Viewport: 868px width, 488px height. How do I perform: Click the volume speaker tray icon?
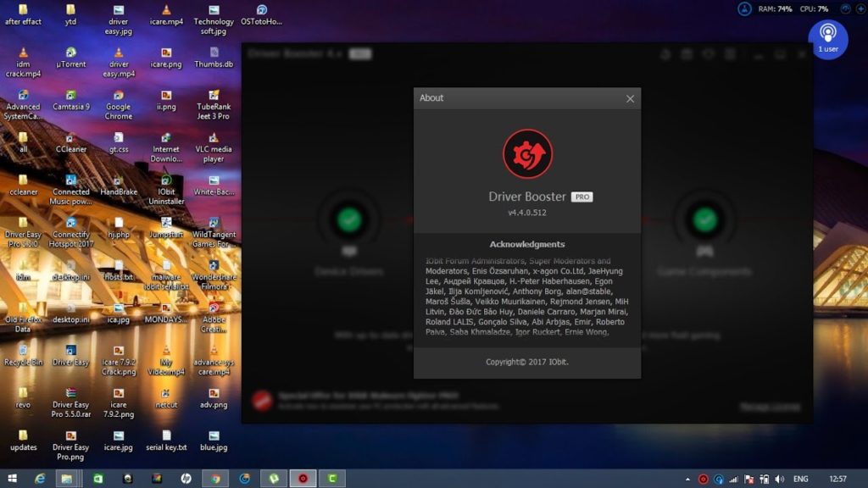coord(780,480)
